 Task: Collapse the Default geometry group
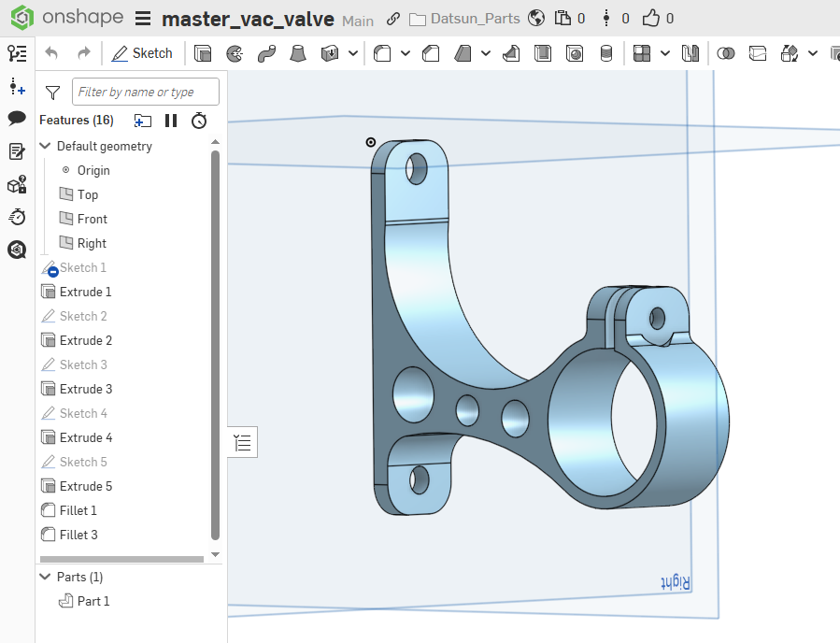(46, 146)
